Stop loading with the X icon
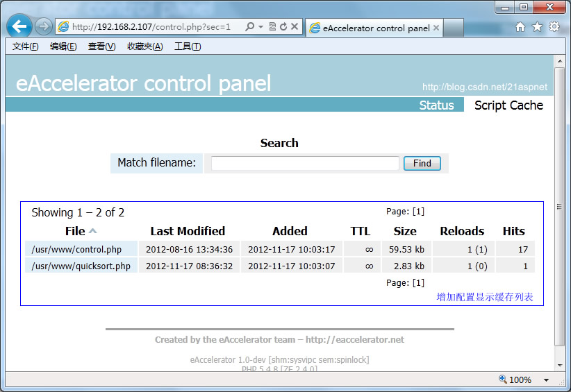Viewport: 571px width, 392px height. tap(295, 26)
